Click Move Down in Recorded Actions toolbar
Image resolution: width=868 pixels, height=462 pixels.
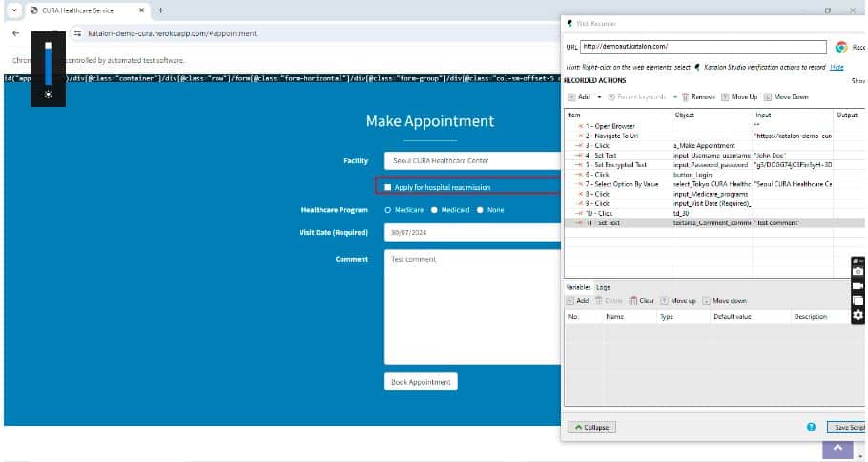coord(786,97)
